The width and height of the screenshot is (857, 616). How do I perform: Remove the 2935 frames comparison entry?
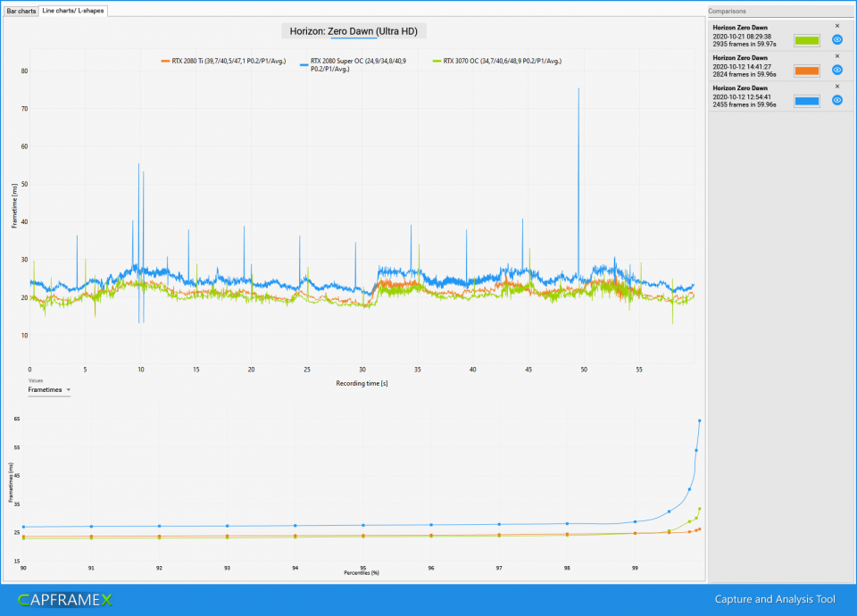(x=836, y=26)
